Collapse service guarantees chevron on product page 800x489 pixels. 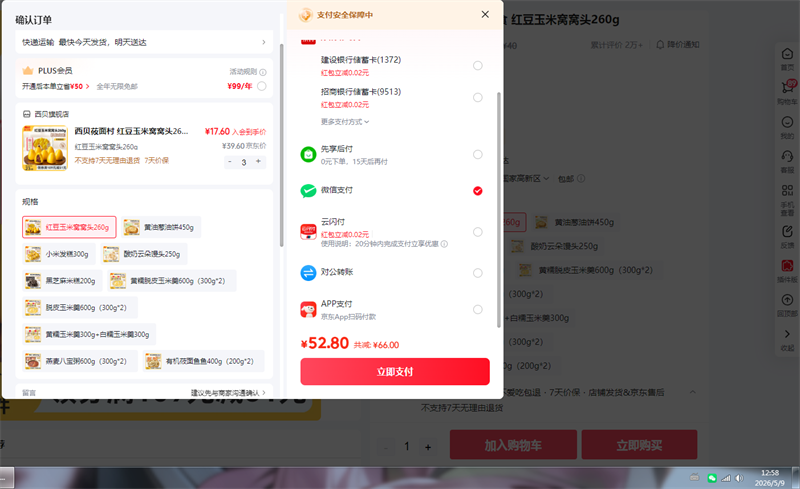[692, 392]
